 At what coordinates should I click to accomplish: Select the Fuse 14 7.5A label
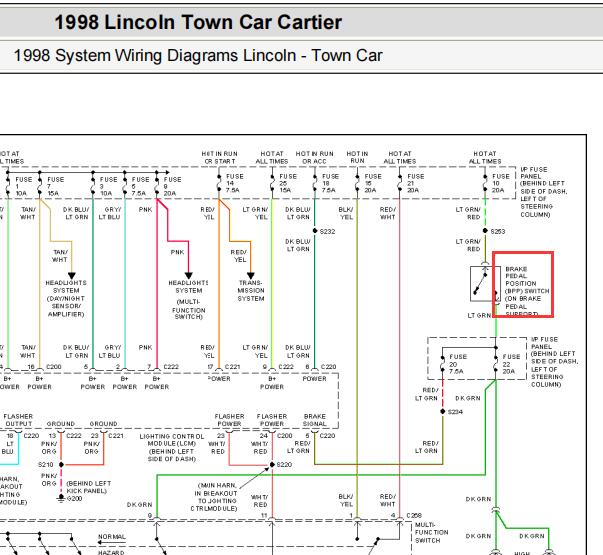tap(235, 183)
